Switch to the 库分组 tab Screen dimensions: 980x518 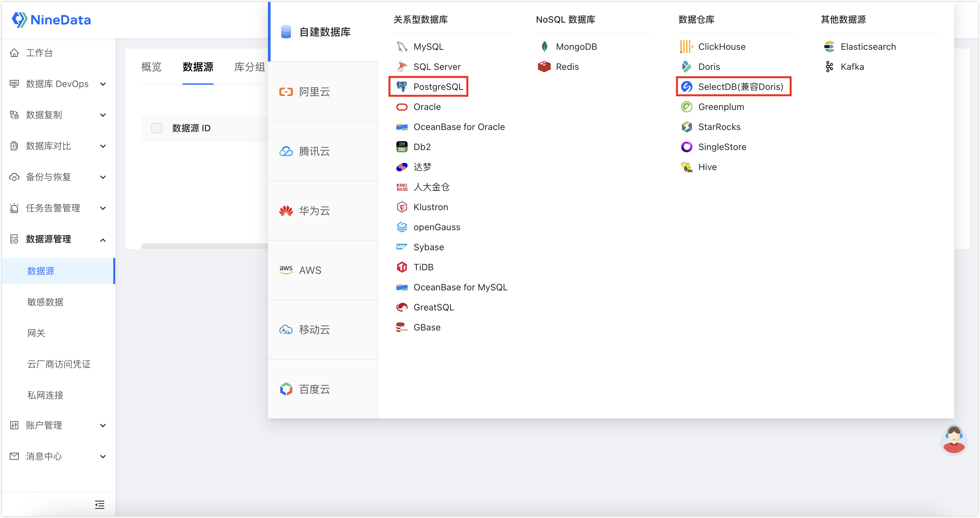(x=250, y=67)
